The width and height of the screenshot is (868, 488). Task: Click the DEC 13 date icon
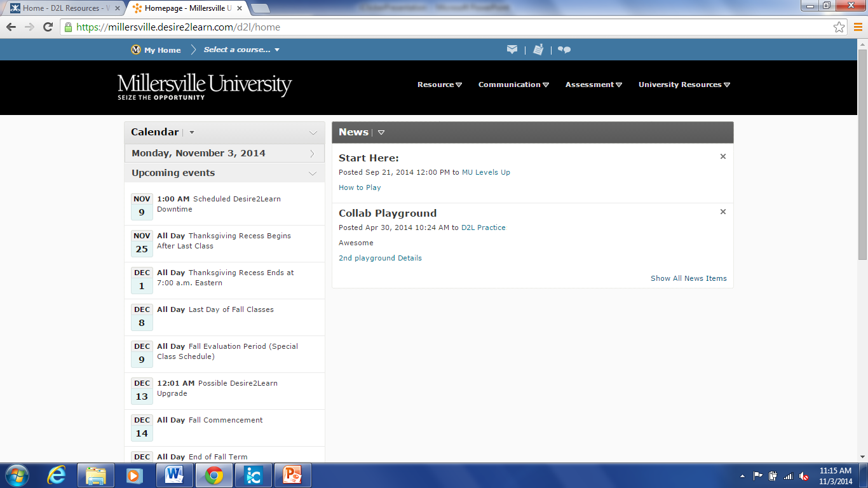click(142, 391)
